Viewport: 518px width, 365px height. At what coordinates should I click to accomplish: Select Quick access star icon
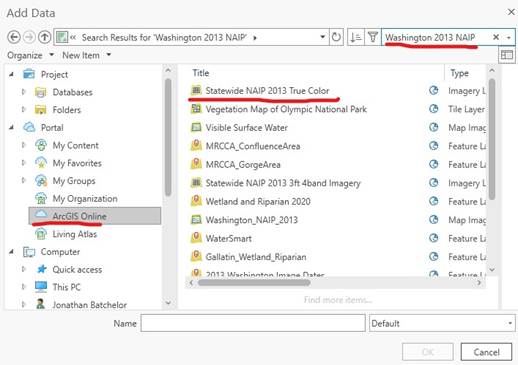(41, 269)
